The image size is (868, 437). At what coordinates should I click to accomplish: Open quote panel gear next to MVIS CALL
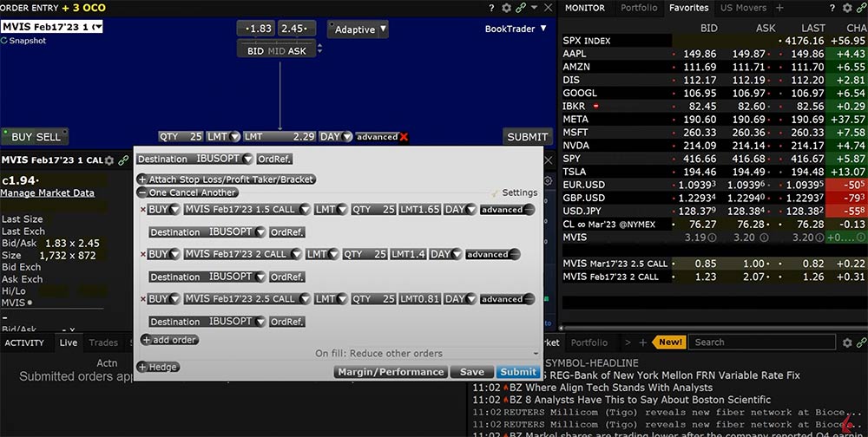click(x=109, y=160)
